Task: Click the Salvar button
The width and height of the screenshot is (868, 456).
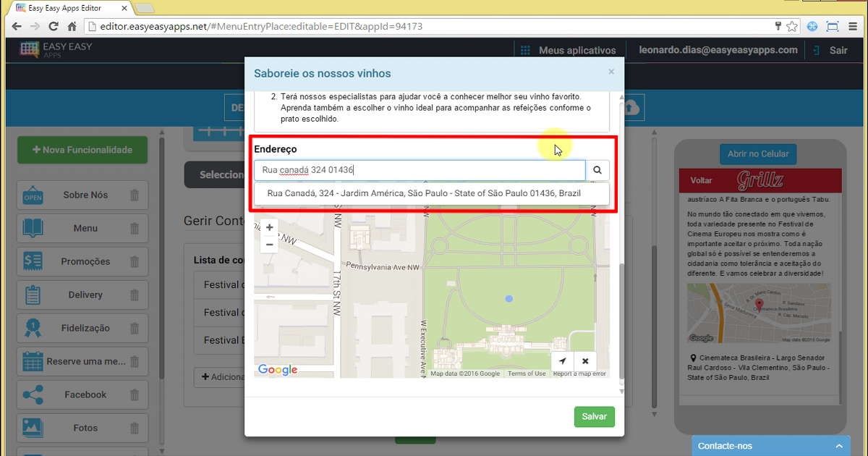Action: coord(594,417)
